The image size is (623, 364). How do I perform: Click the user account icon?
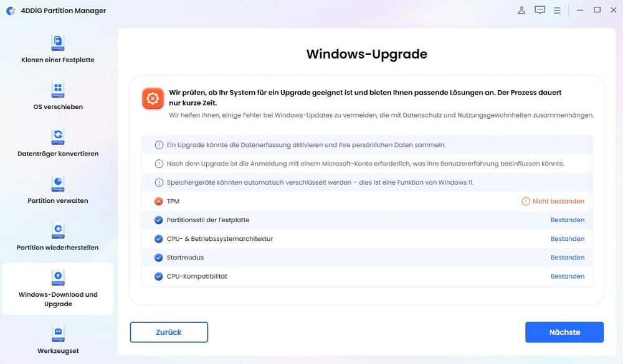point(521,11)
